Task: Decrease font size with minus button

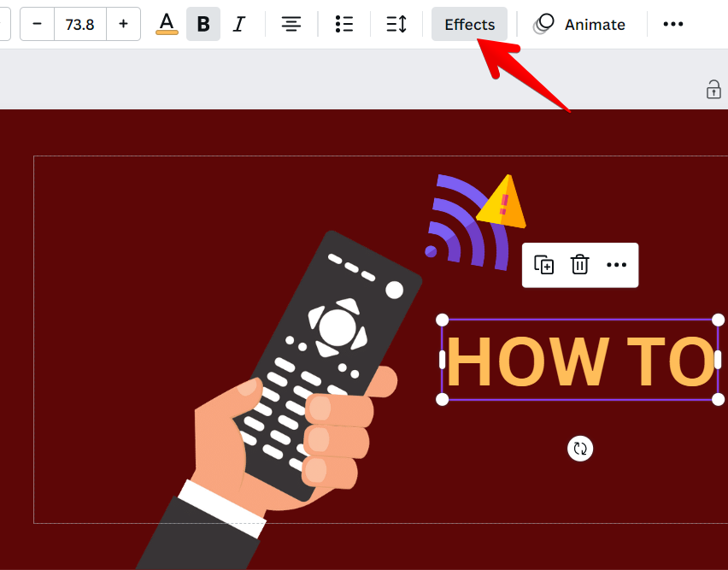Action: 37,24
